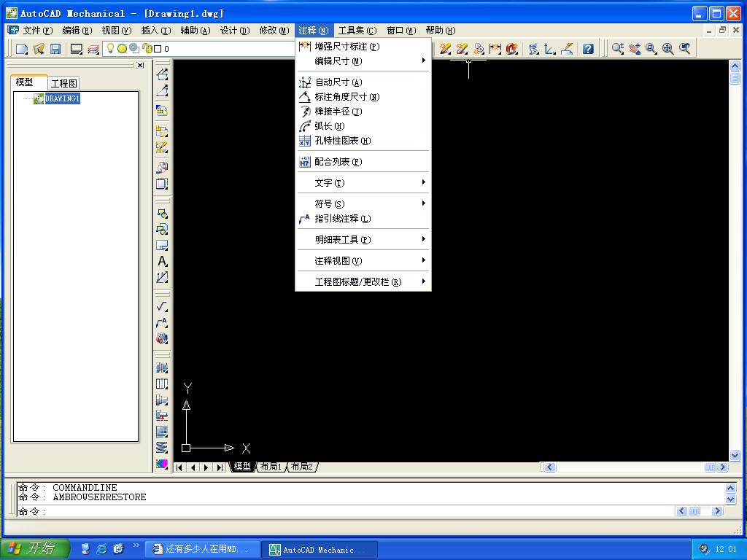This screenshot has width=747, height=560.
Task: Open the 工具集 menu
Action: (357, 31)
